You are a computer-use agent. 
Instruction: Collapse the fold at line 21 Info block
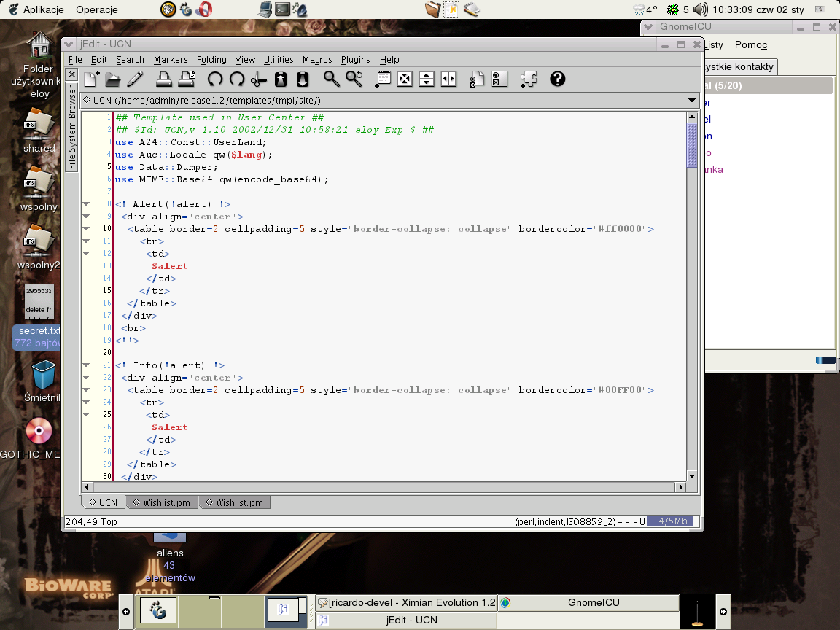[86, 366]
